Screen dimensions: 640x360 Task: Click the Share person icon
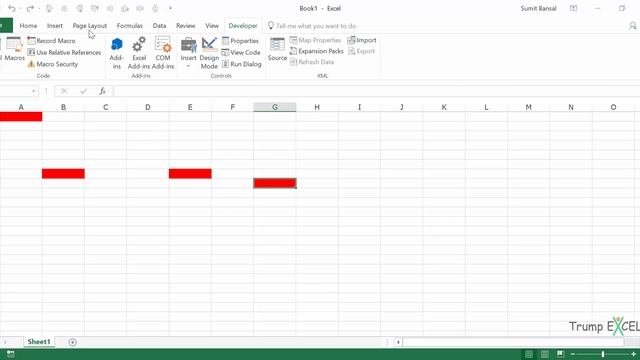[x=633, y=26]
